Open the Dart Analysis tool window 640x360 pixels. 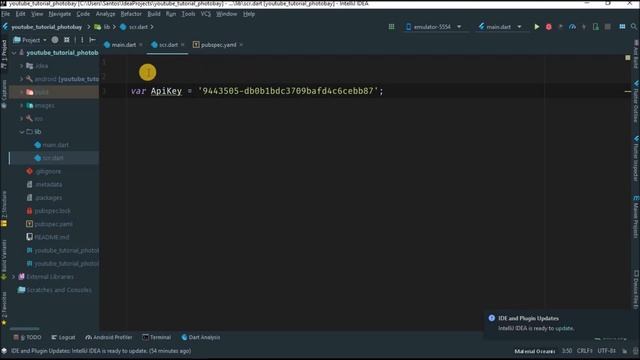(200, 337)
